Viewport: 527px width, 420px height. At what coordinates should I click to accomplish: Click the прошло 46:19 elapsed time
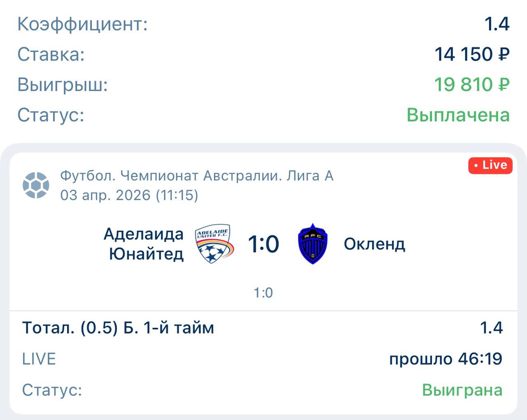click(x=446, y=359)
